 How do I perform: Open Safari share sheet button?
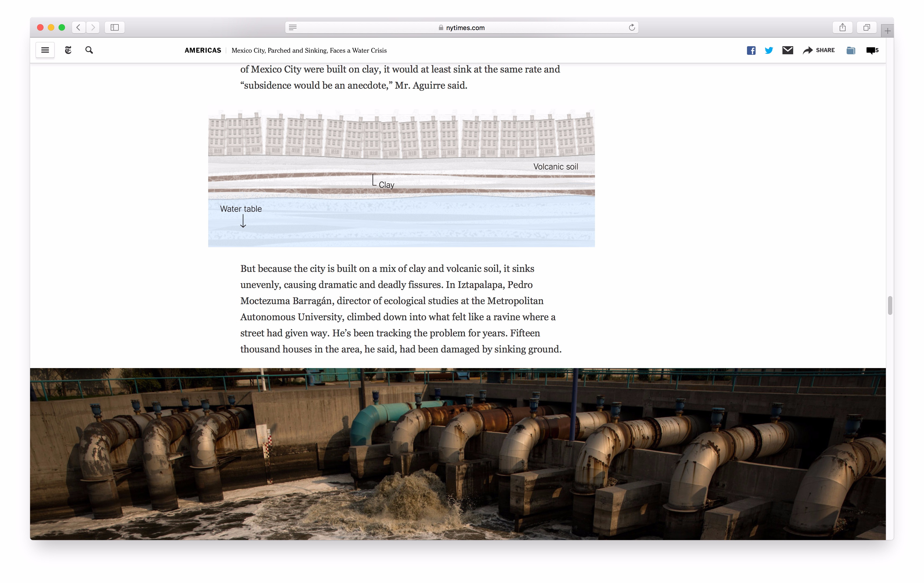pyautogui.click(x=842, y=27)
